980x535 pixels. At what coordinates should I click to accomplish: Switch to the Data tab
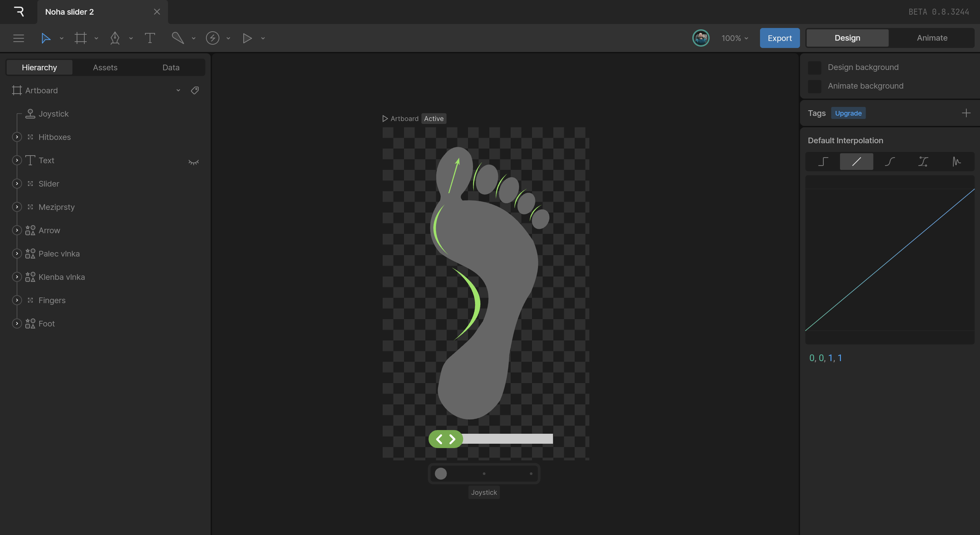tap(171, 67)
